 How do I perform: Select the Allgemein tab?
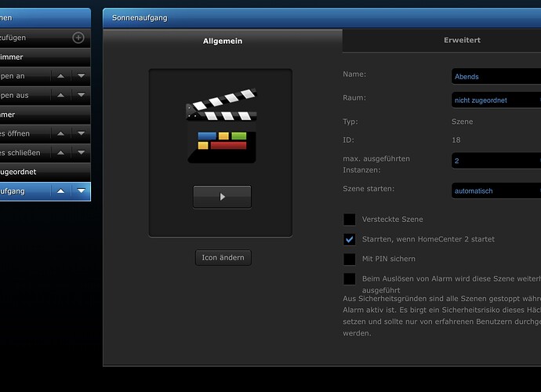click(223, 41)
